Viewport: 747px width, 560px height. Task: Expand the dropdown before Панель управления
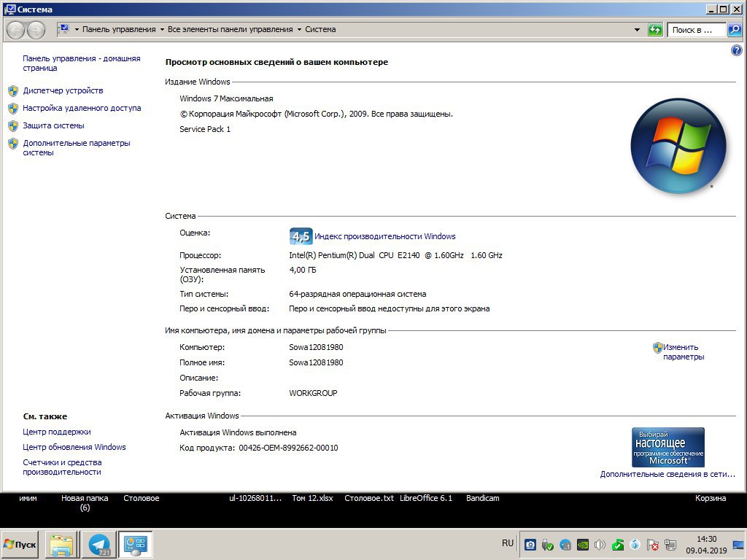77,29
